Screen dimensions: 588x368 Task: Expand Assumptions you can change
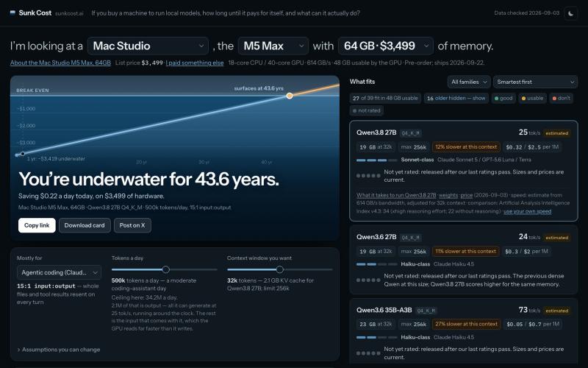pyautogui.click(x=59, y=349)
